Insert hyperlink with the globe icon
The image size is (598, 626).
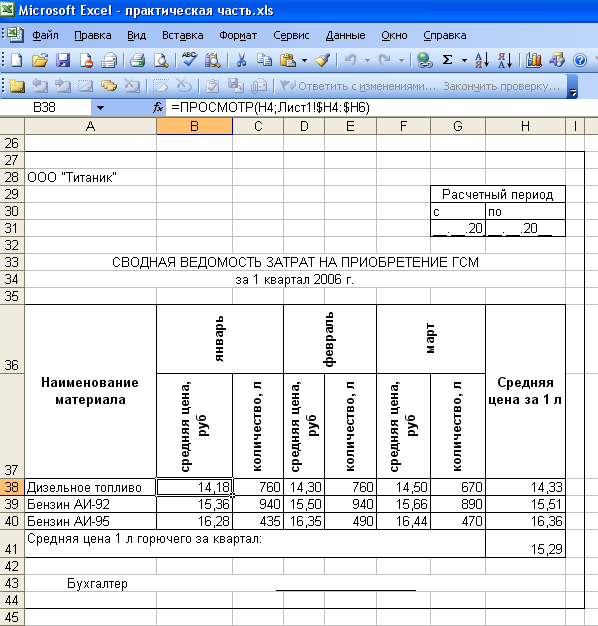[x=425, y=60]
